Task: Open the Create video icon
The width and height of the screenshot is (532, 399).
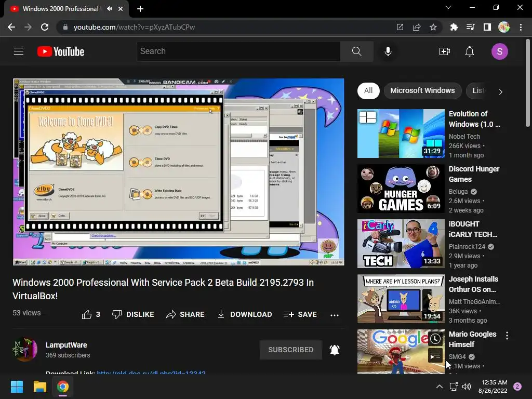Action: pyautogui.click(x=445, y=51)
